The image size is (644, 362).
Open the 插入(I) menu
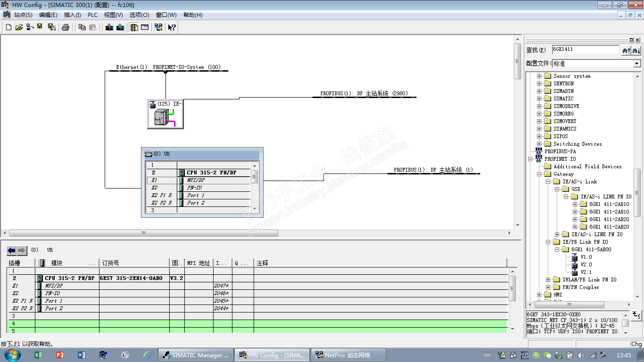pos(73,15)
